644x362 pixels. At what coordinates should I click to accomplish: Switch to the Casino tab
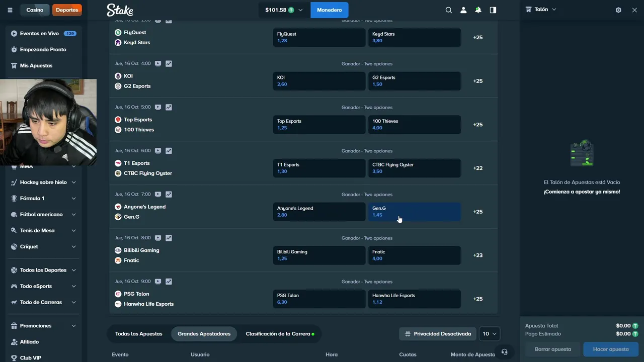(x=35, y=10)
